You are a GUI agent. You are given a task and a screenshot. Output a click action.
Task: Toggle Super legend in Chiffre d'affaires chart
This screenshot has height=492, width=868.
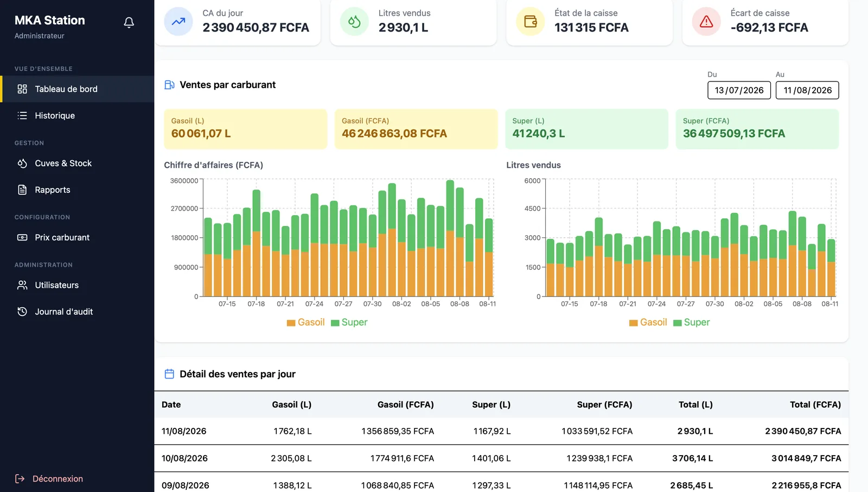[x=349, y=323]
